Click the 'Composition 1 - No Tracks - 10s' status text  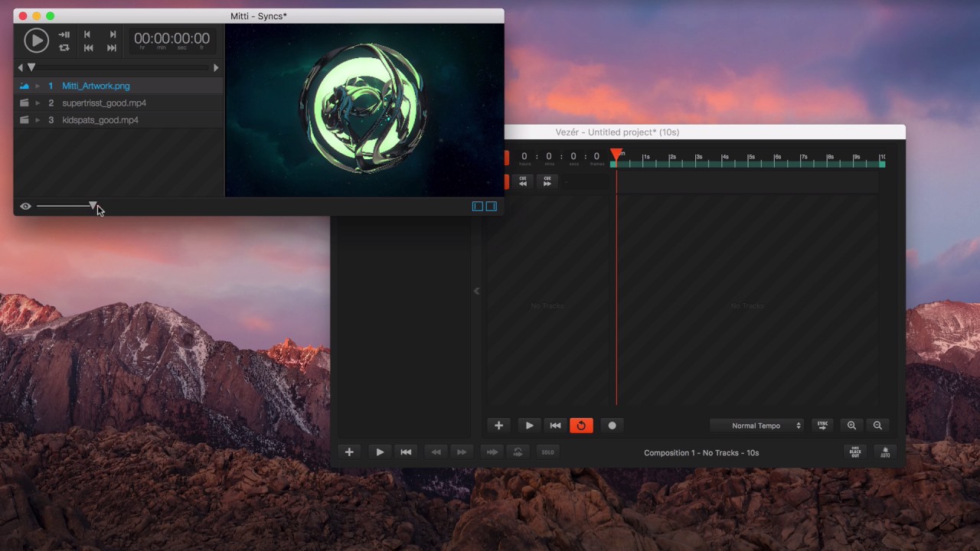pos(701,453)
